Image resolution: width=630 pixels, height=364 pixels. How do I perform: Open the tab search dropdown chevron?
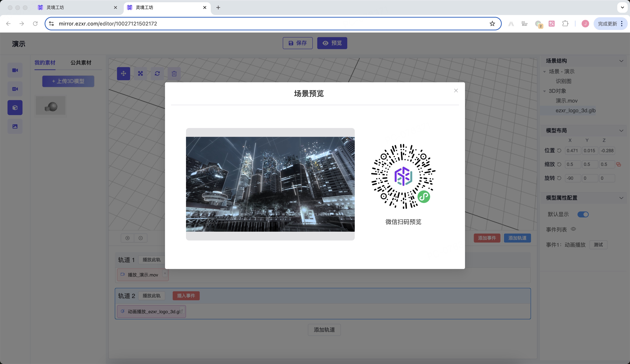point(622,7)
